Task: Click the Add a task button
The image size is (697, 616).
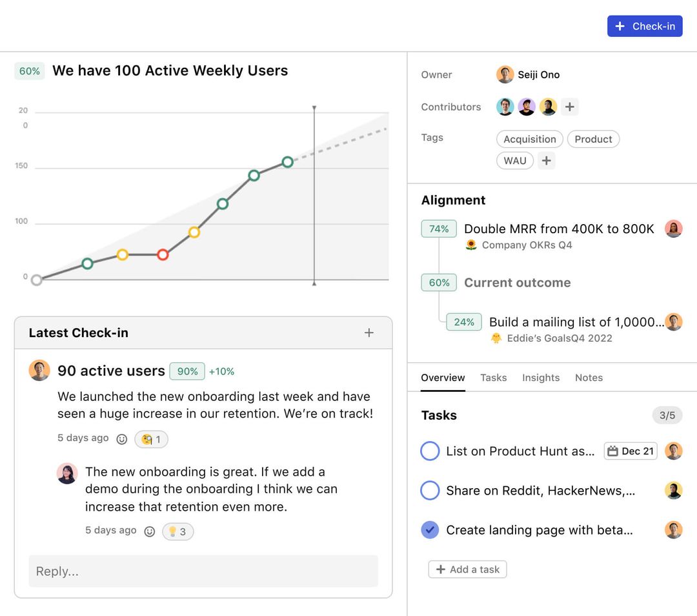Action: 467,569
